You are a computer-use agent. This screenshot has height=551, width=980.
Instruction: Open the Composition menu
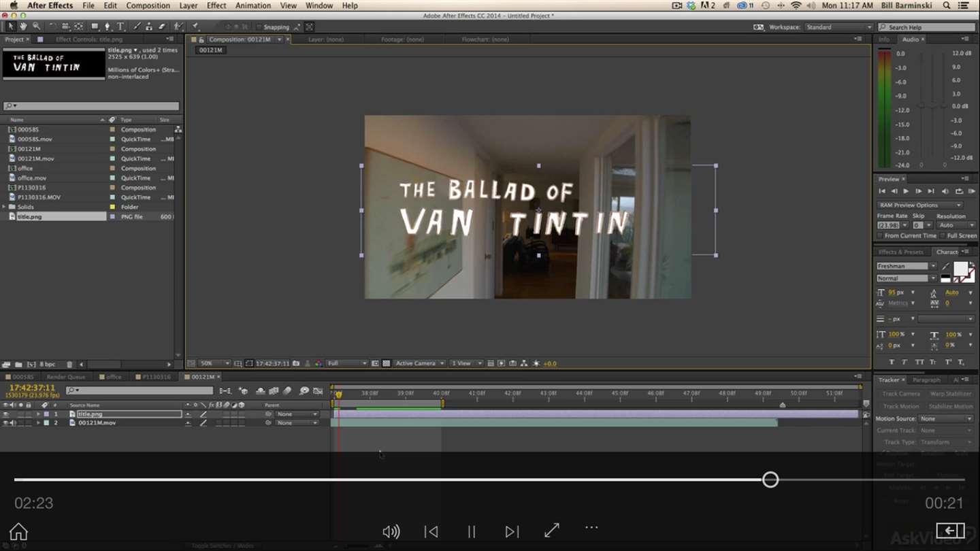coord(148,5)
